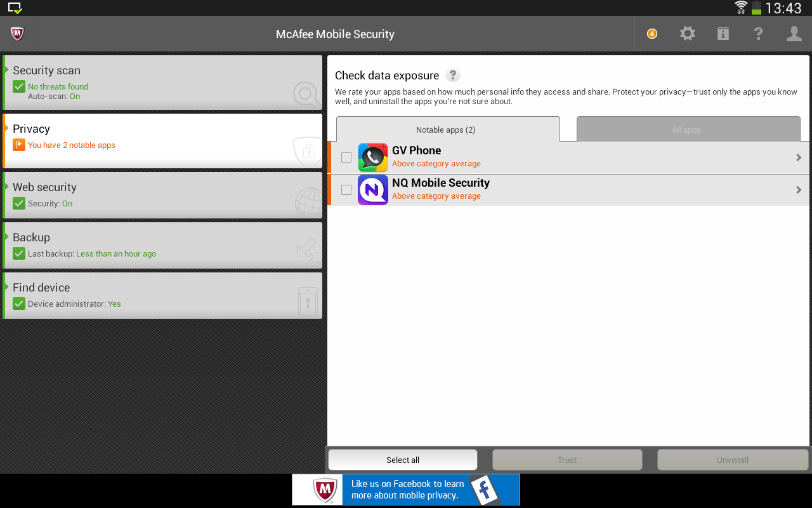The image size is (812, 508).
Task: Open the Like us on Facebook banner
Action: click(x=406, y=490)
